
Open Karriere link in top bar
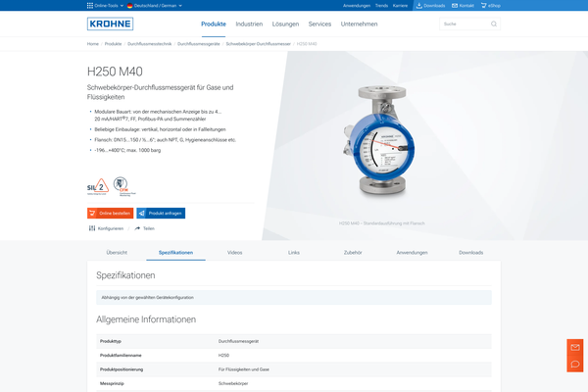[x=400, y=6]
